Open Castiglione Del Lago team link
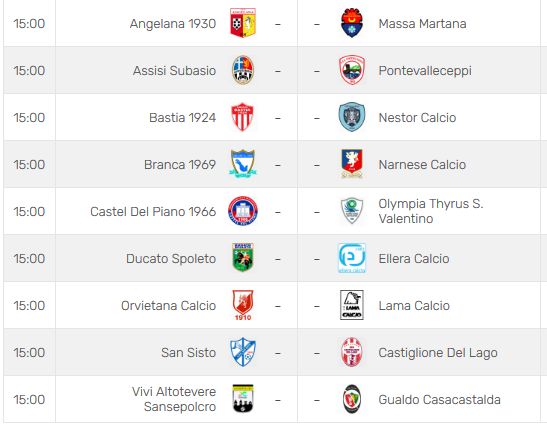This screenshot has height=430, width=547. pyautogui.click(x=438, y=353)
